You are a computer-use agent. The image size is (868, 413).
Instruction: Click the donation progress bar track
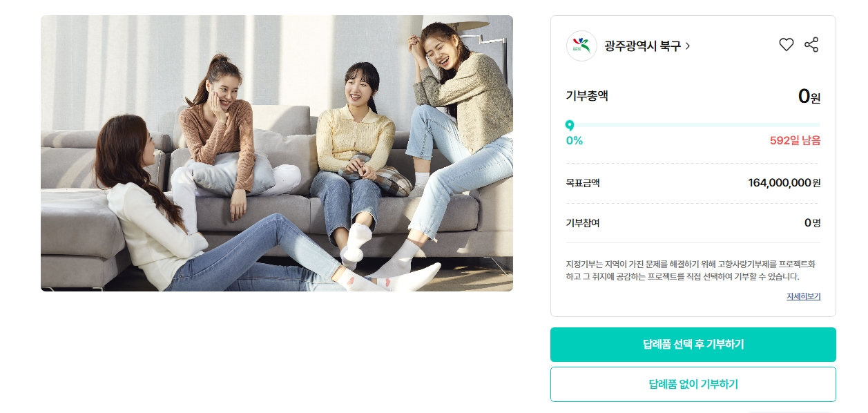(x=693, y=125)
